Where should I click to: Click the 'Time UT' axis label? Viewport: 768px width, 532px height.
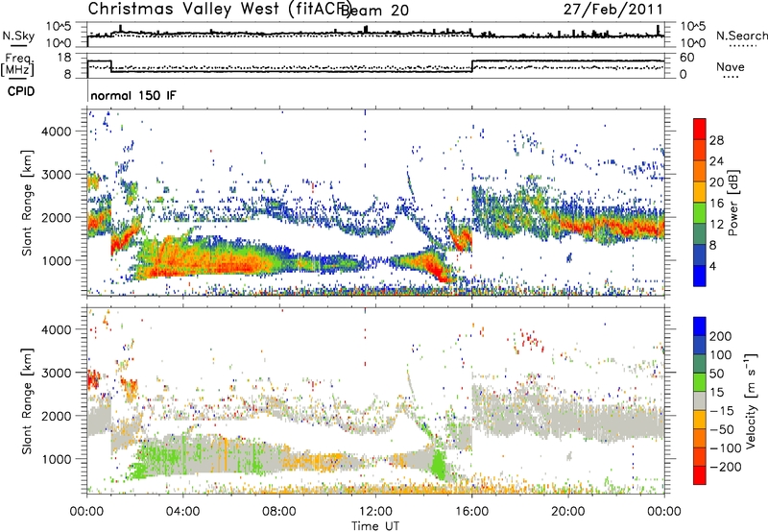coord(375,526)
